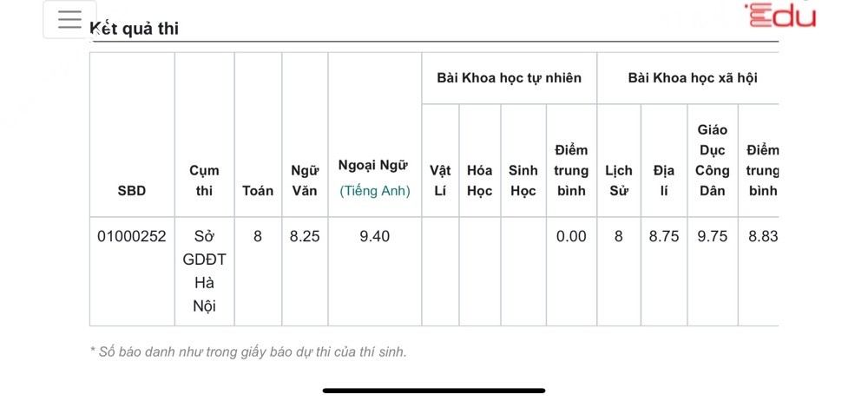This screenshot has width=868, height=401.
Task: Select the Lịch Sử column header
Action: (619, 181)
